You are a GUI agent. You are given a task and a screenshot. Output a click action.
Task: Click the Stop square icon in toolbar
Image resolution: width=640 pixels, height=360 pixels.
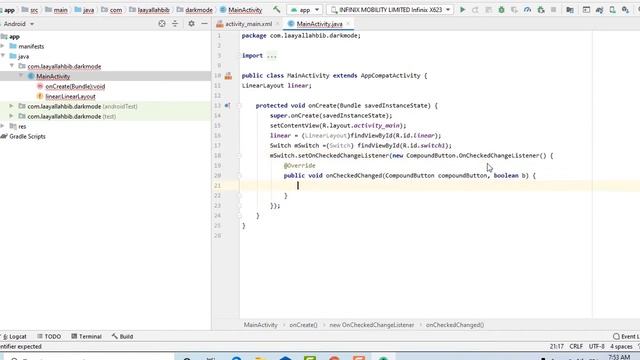tap(553, 9)
